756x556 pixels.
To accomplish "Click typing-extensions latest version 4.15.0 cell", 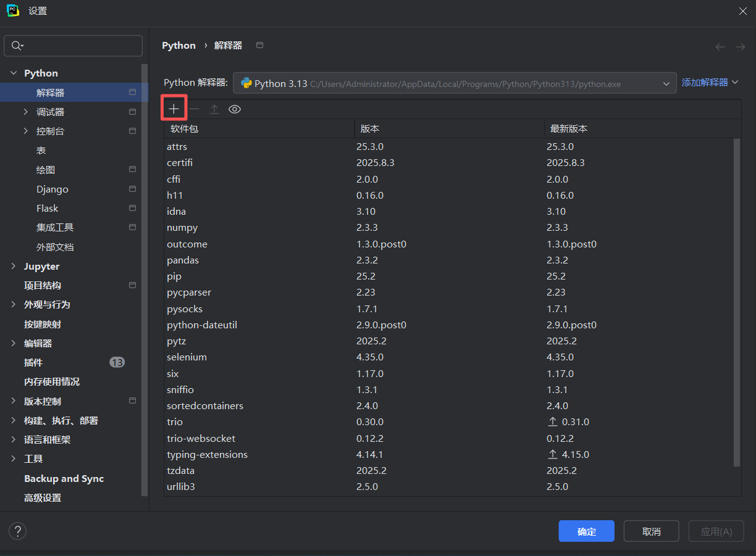I will [x=568, y=455].
